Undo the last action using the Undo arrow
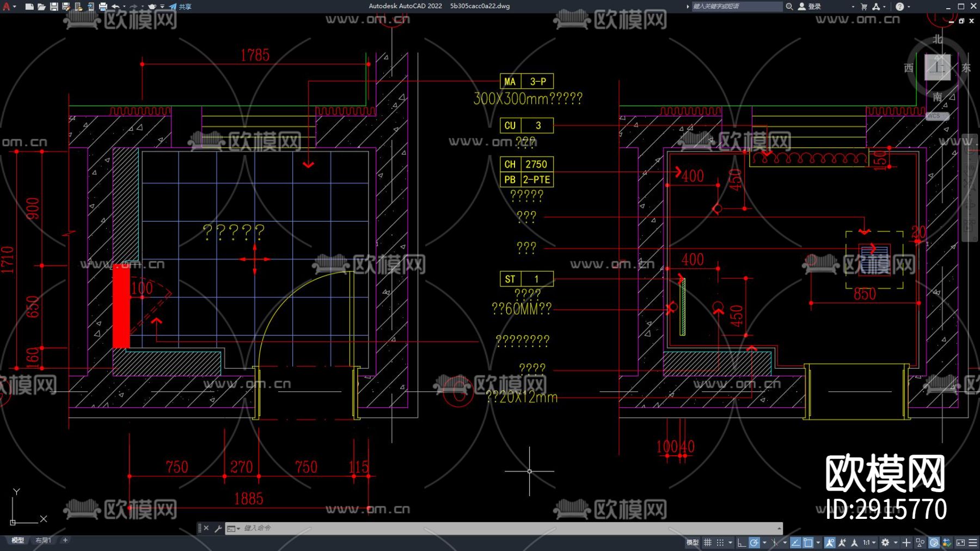 click(x=115, y=7)
